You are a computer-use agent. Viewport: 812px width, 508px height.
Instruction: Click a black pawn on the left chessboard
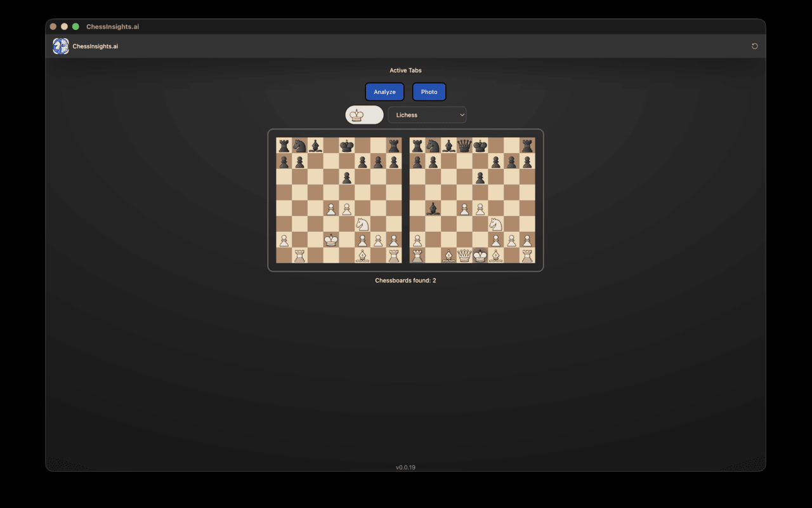(x=284, y=162)
